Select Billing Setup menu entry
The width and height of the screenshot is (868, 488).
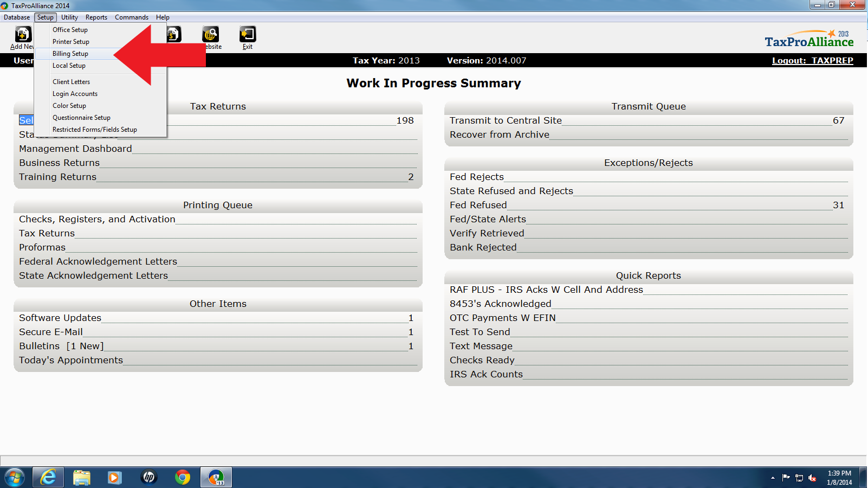[100, 54]
